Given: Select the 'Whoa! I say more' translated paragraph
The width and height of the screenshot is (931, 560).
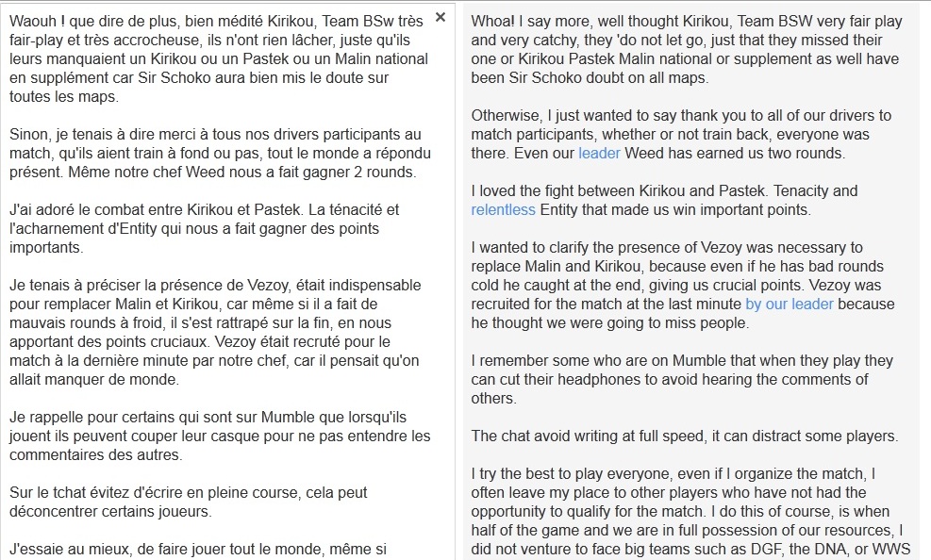Looking at the screenshot, I should [x=687, y=49].
